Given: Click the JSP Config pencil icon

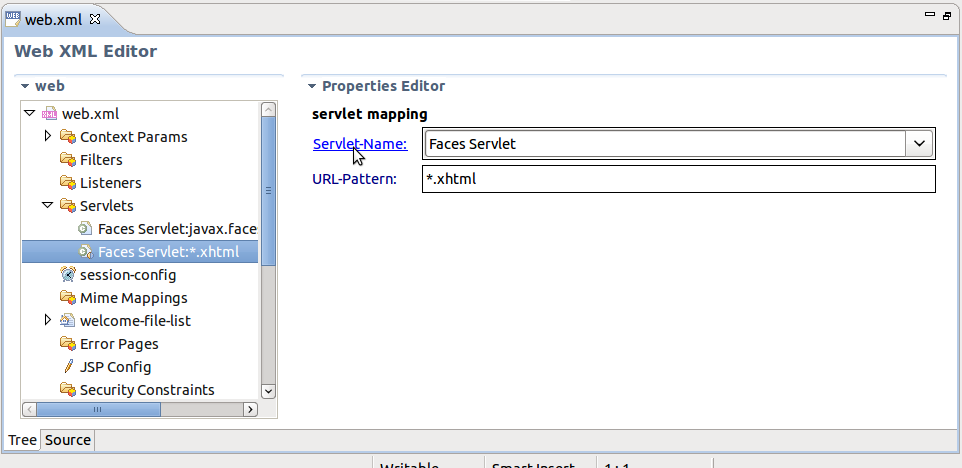Looking at the screenshot, I should 68,366.
